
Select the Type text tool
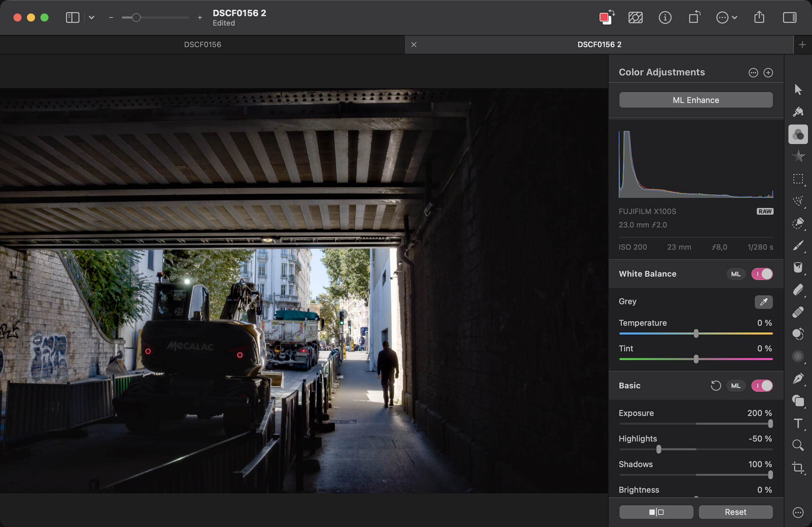[798, 423]
